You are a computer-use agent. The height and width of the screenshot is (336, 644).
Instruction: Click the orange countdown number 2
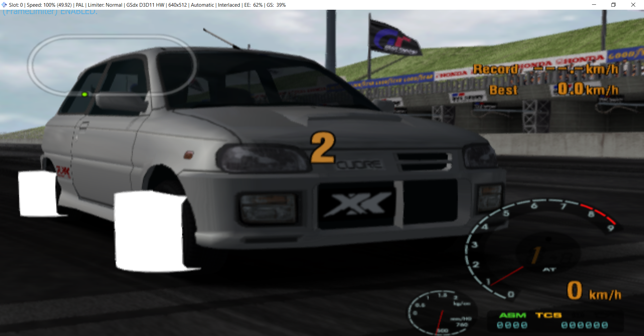coord(322,148)
